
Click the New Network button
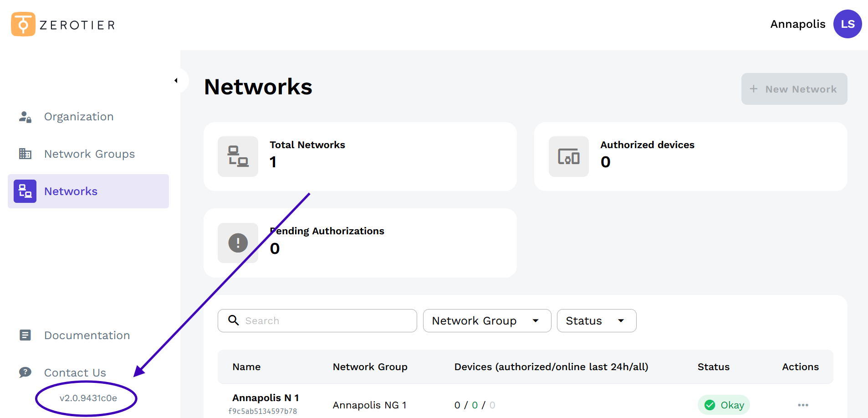pos(794,89)
